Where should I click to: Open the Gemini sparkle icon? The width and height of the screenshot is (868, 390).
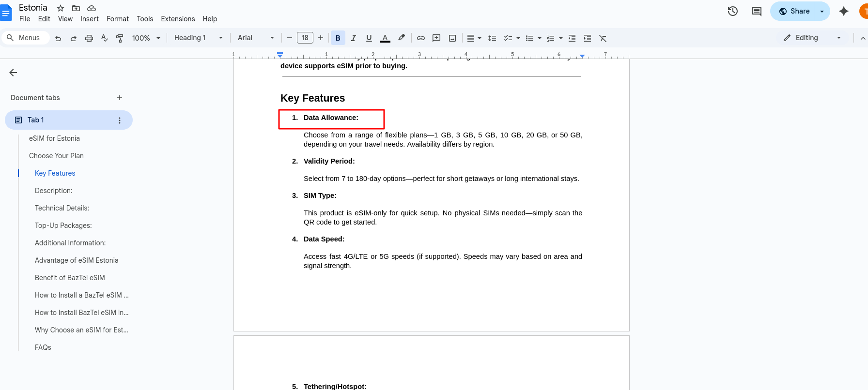(844, 11)
